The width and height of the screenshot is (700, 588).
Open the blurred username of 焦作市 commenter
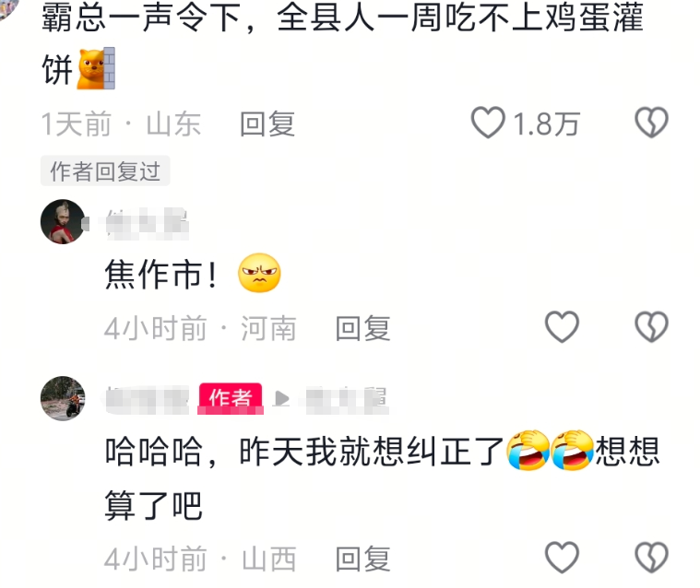coord(148,224)
